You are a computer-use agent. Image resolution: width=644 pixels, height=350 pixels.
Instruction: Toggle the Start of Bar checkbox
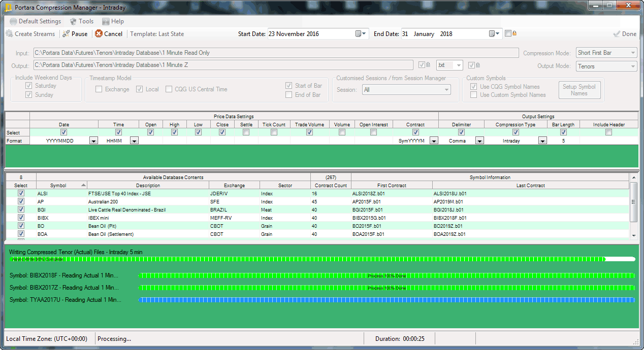pyautogui.click(x=288, y=86)
